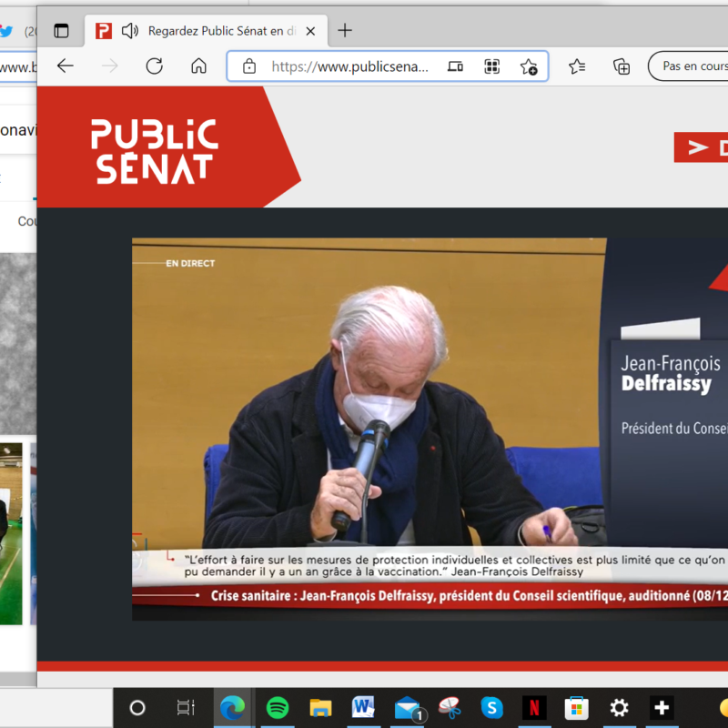Select the Regardez Public Sénat tab
Viewport: 728px width, 728px height.
click(x=218, y=31)
